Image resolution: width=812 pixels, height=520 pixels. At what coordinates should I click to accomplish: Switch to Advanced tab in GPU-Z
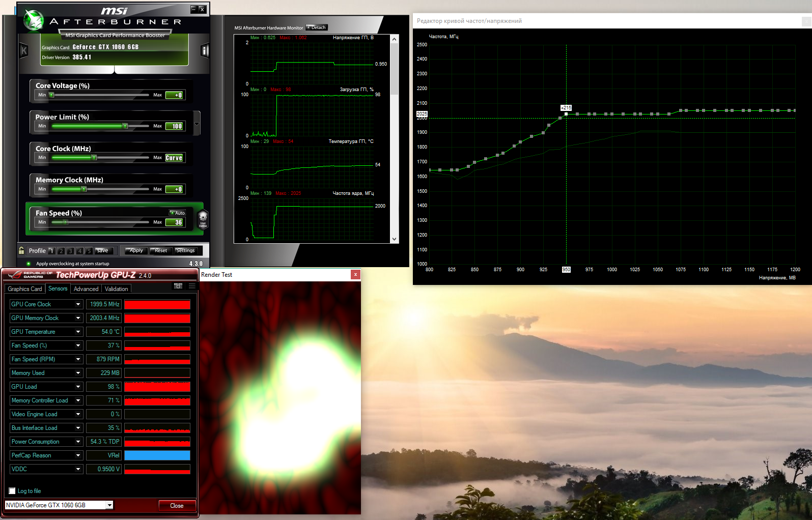click(x=86, y=289)
